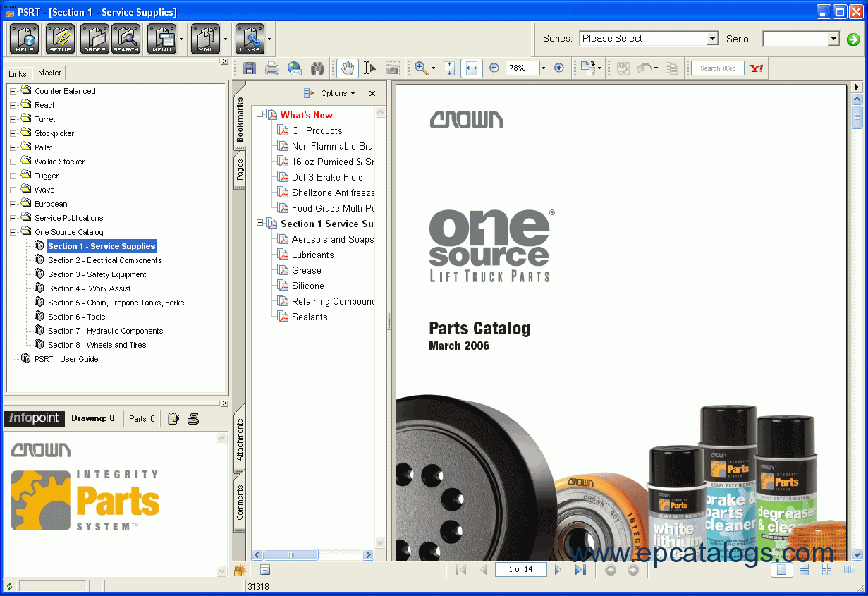Collapse the What's New bookmark group

point(259,114)
